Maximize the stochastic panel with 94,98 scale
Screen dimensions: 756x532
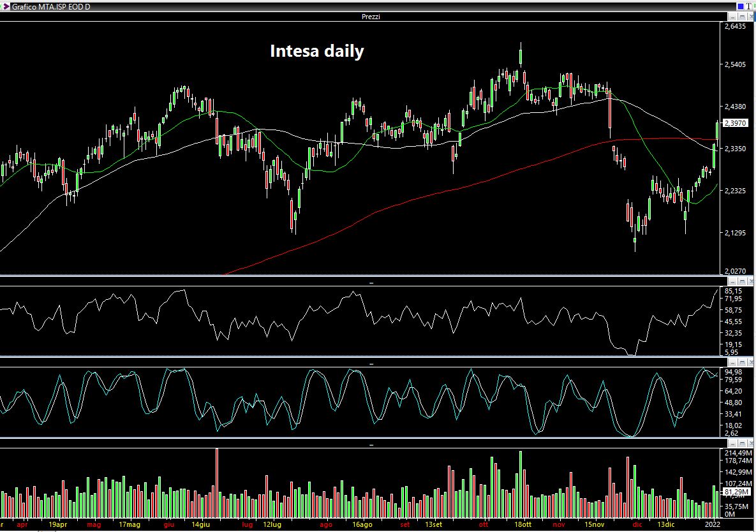coord(742,362)
